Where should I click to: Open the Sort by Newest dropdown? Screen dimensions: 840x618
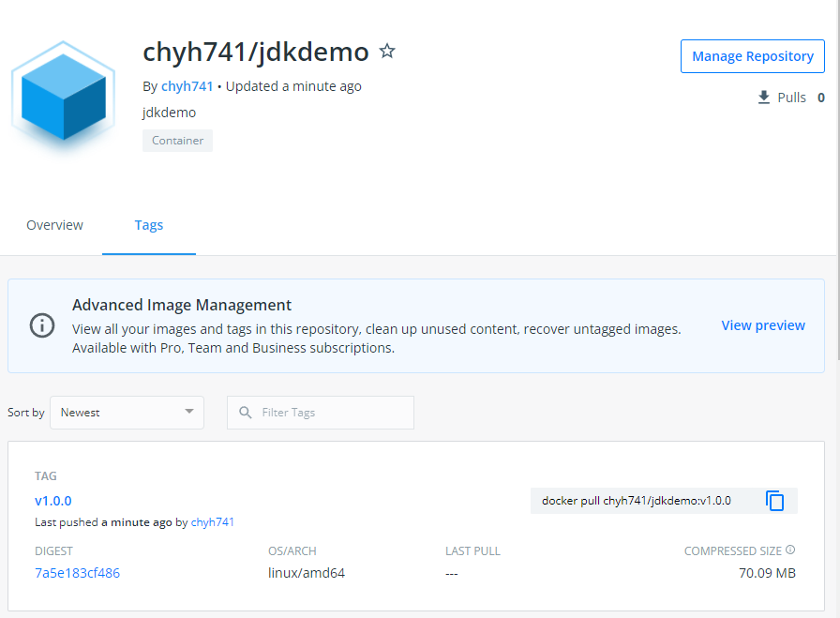click(x=127, y=413)
